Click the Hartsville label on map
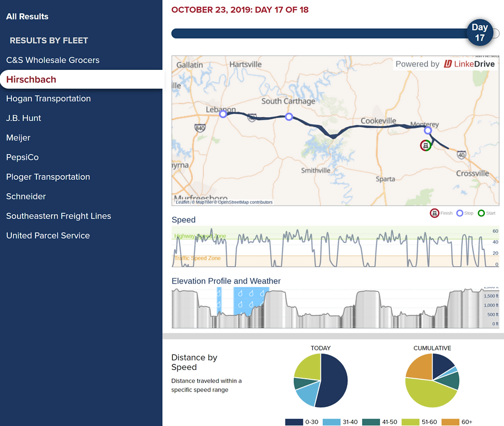 (x=246, y=64)
